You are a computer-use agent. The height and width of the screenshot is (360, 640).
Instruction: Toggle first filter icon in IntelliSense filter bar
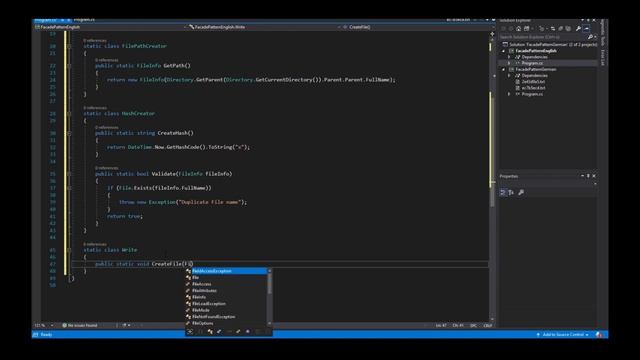click(x=190, y=332)
